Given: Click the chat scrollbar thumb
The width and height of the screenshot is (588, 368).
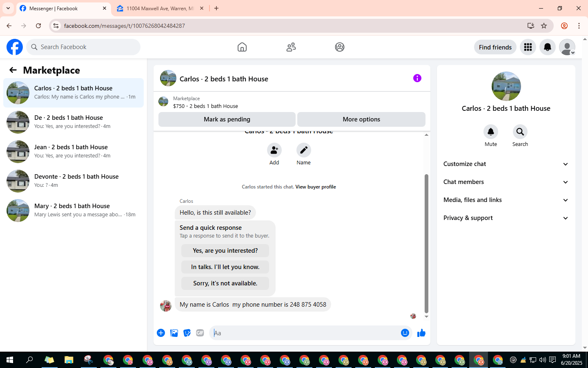Looking at the screenshot, I should [426, 243].
